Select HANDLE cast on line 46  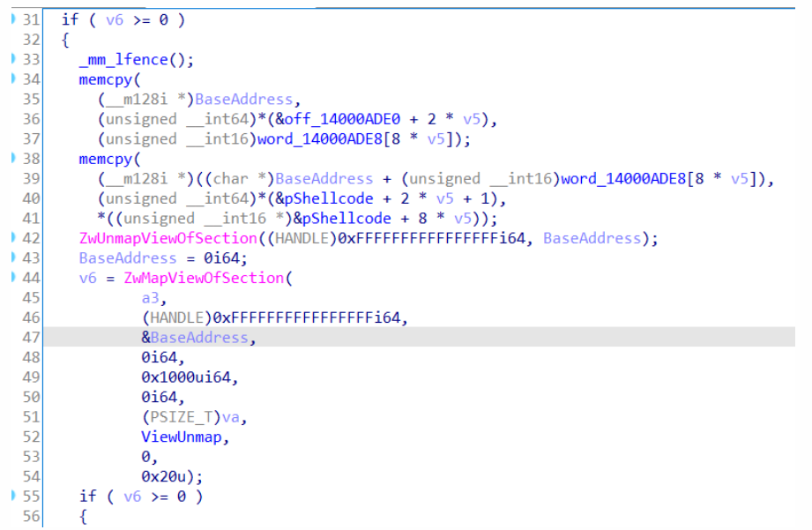point(176,317)
